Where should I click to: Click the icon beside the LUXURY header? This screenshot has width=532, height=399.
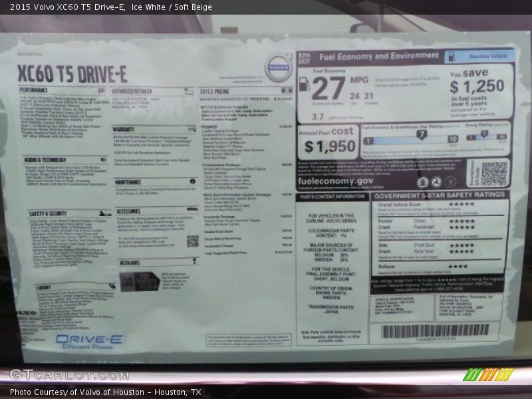coord(112,286)
